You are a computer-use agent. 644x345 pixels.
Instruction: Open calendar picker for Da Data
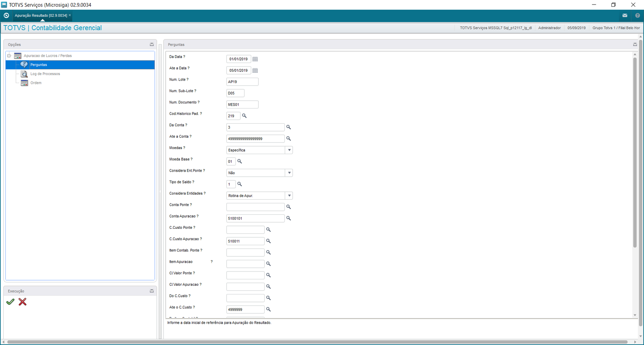255,59
